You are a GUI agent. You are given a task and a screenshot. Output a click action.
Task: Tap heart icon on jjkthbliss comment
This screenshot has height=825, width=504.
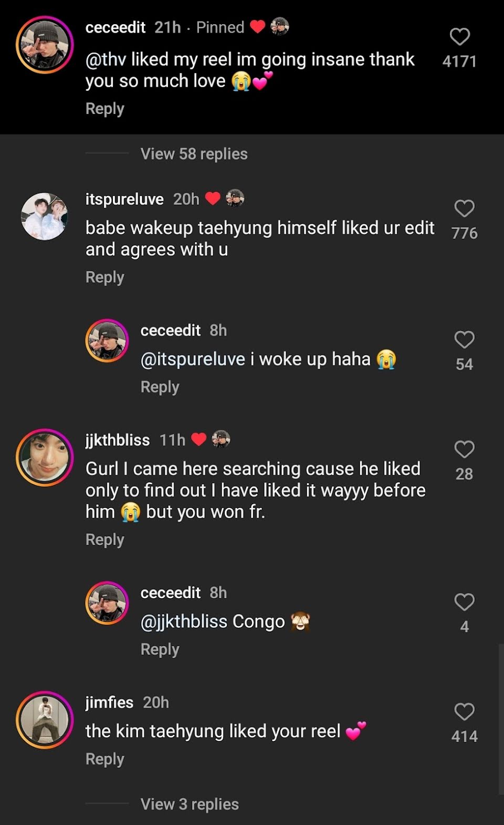tap(464, 450)
